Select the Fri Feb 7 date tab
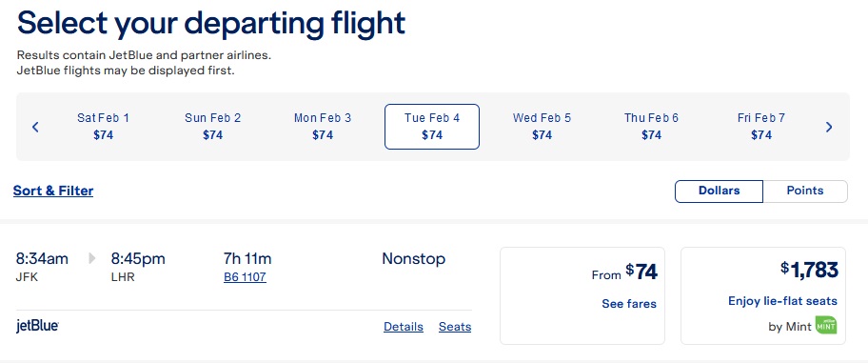This screenshot has height=363, width=868. (x=761, y=127)
